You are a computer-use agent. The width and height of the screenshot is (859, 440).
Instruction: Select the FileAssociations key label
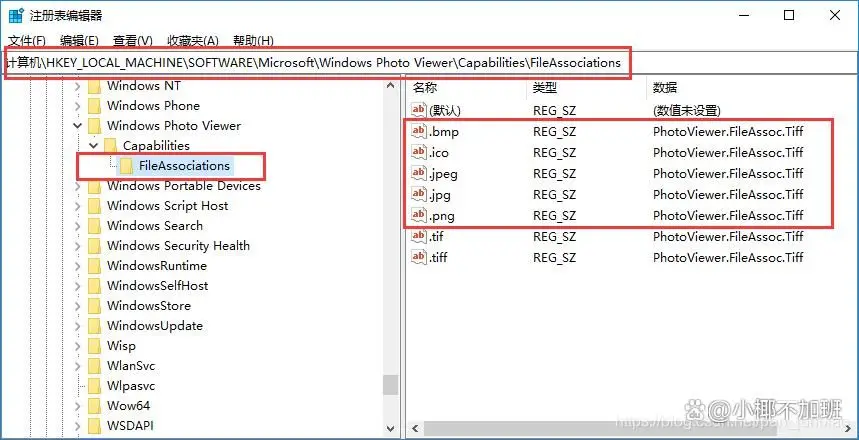[x=184, y=165]
